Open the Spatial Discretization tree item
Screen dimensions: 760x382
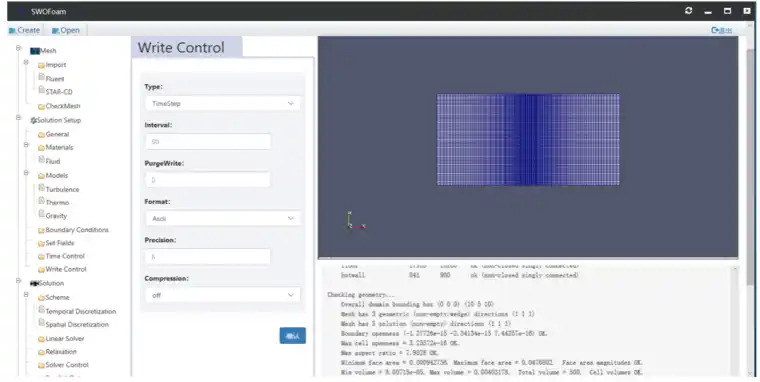coord(74,324)
